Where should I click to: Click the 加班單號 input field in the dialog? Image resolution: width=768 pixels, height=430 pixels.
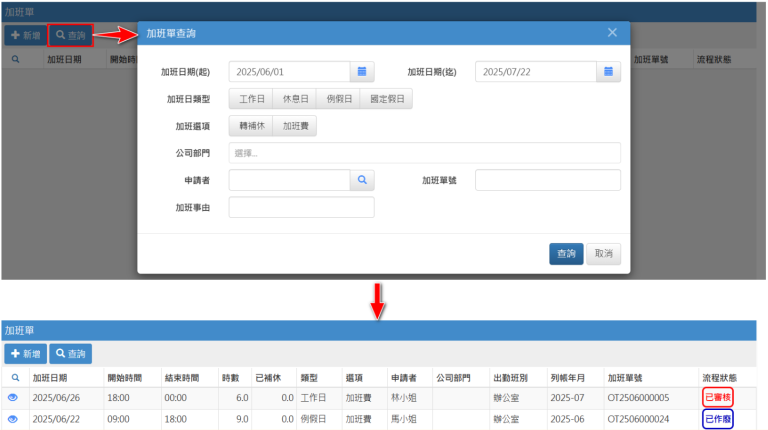pos(547,180)
